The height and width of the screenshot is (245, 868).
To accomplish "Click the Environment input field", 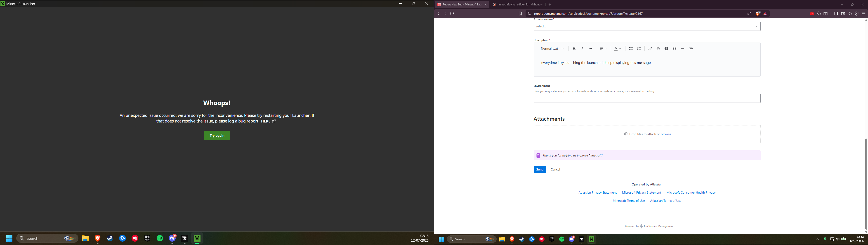I will (647, 98).
